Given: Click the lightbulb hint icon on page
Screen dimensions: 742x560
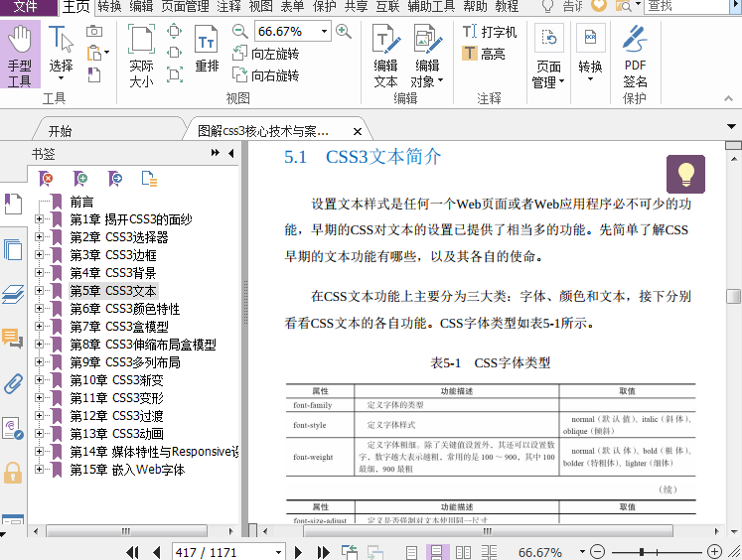Looking at the screenshot, I should (685, 174).
